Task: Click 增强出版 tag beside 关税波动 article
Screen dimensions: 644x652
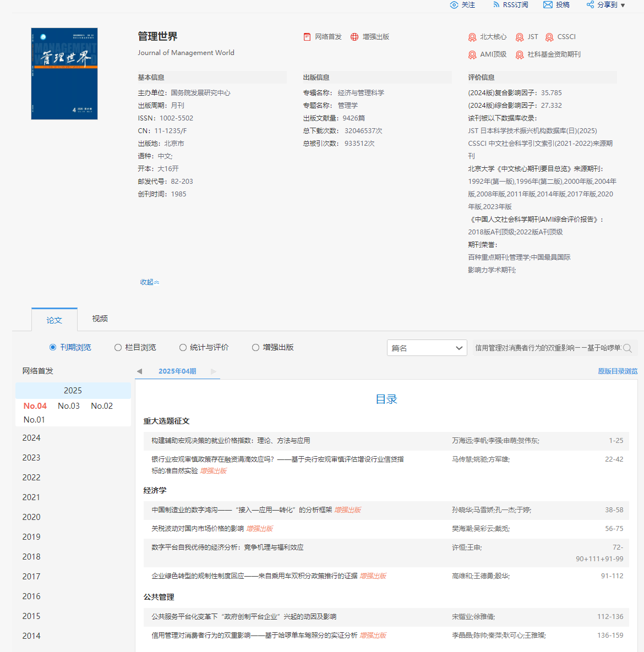Action: click(x=260, y=529)
